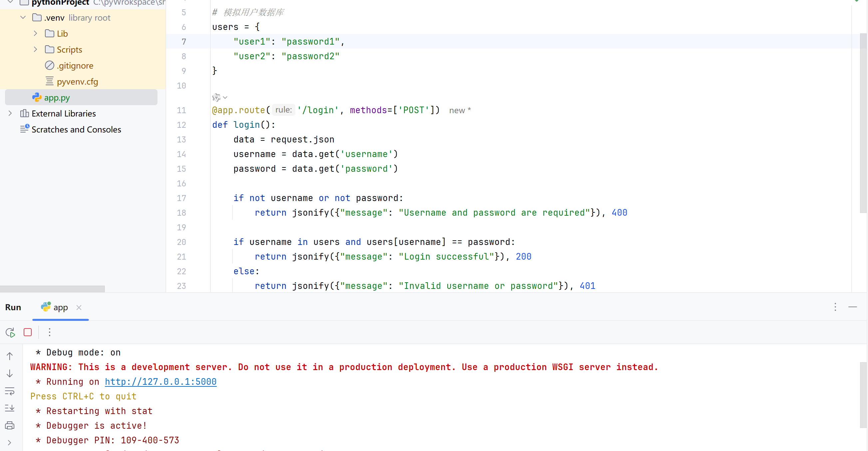Expand the Lib folder

35,33
